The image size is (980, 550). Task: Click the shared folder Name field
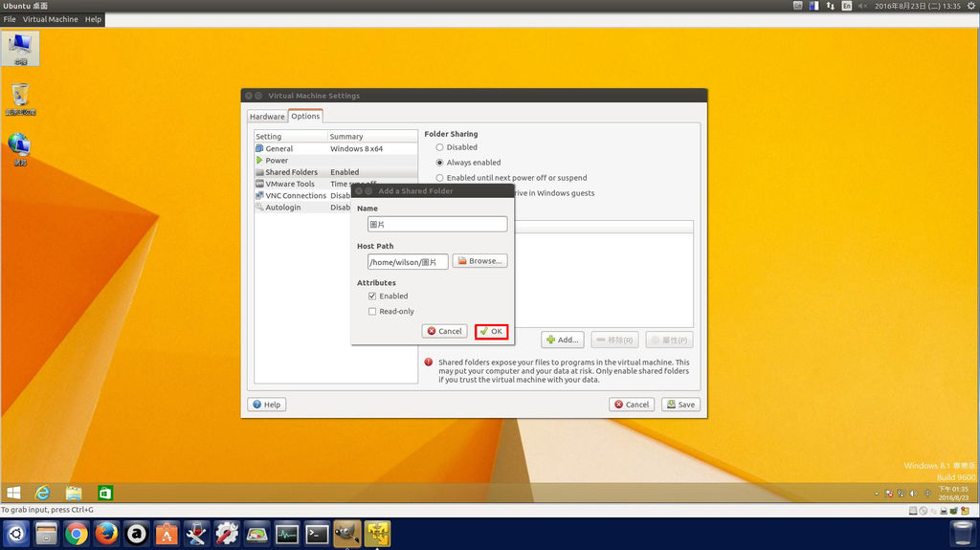click(436, 224)
